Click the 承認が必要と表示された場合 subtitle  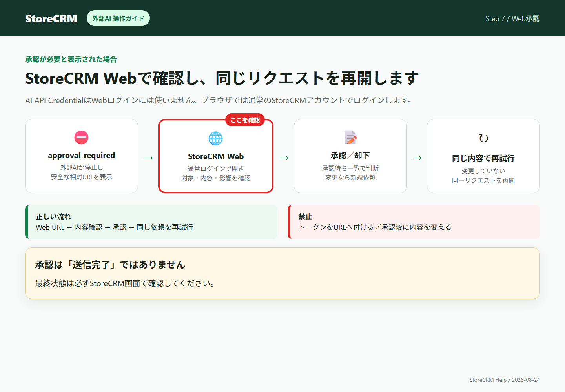point(71,59)
